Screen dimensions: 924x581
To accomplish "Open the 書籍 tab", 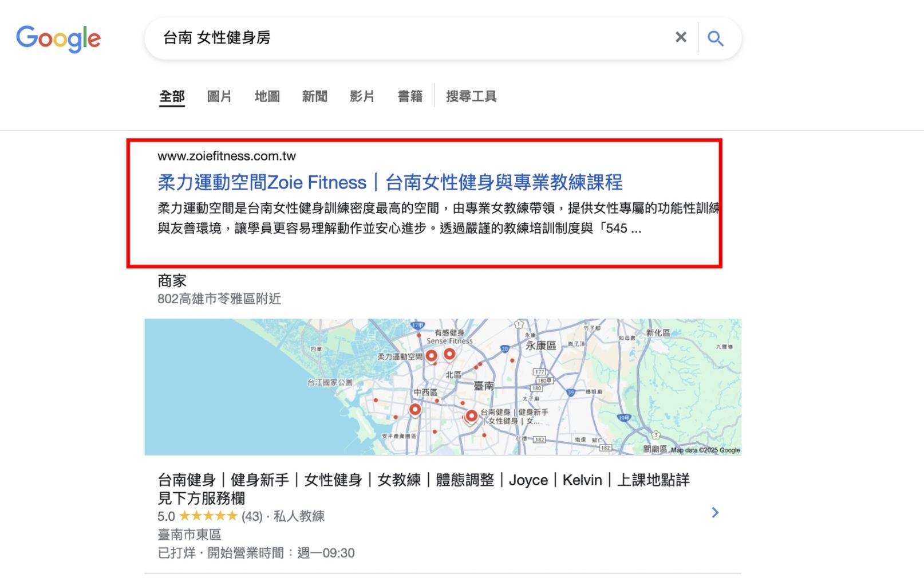I will coord(410,96).
